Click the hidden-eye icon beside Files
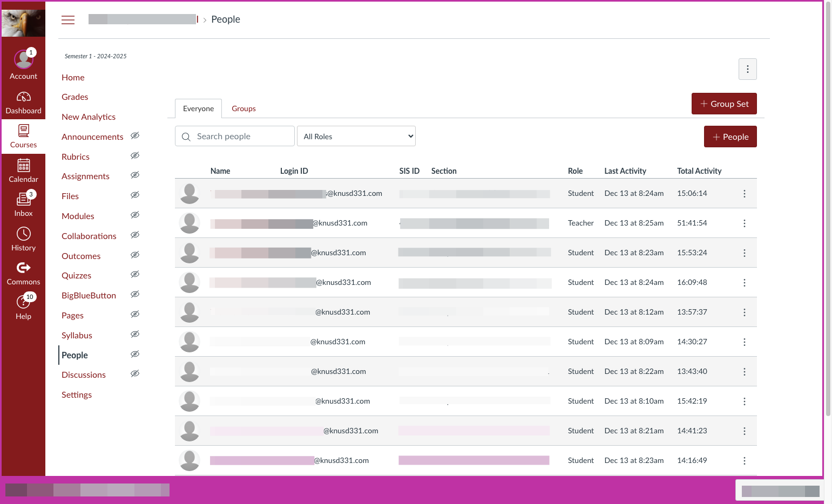This screenshot has width=832, height=504. (x=135, y=195)
